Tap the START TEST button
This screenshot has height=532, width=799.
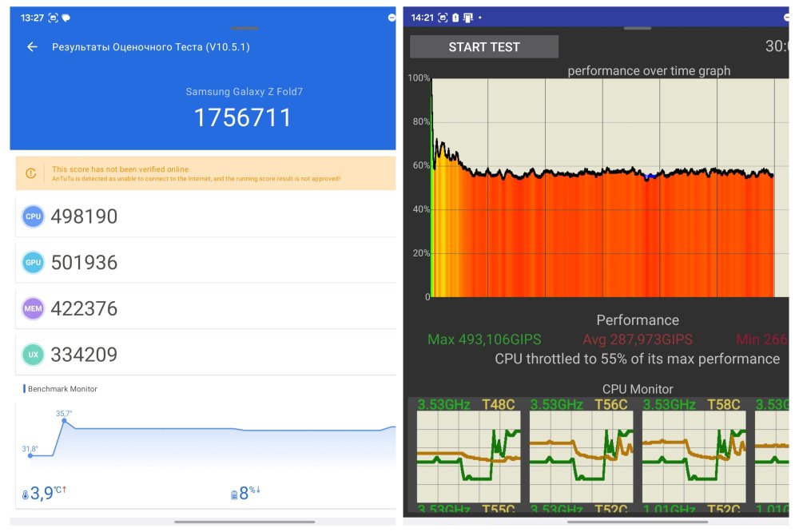point(484,47)
